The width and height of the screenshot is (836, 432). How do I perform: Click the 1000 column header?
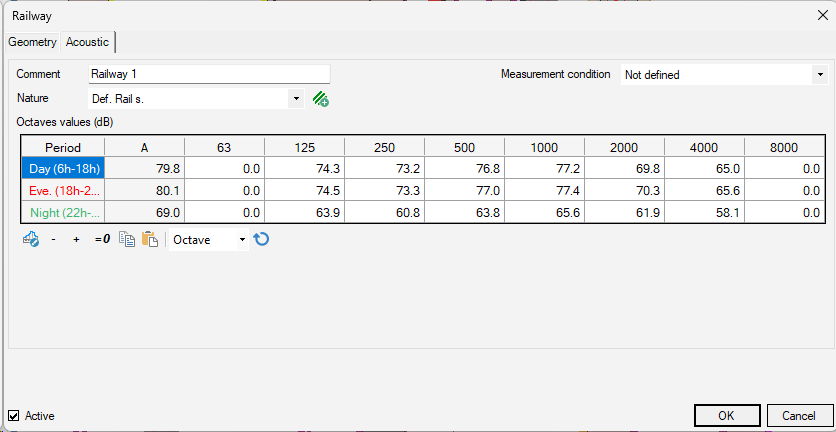pyautogui.click(x=544, y=147)
